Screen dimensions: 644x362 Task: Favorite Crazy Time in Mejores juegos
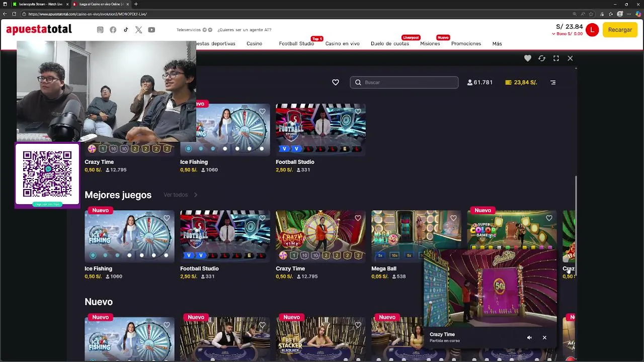pyautogui.click(x=358, y=218)
